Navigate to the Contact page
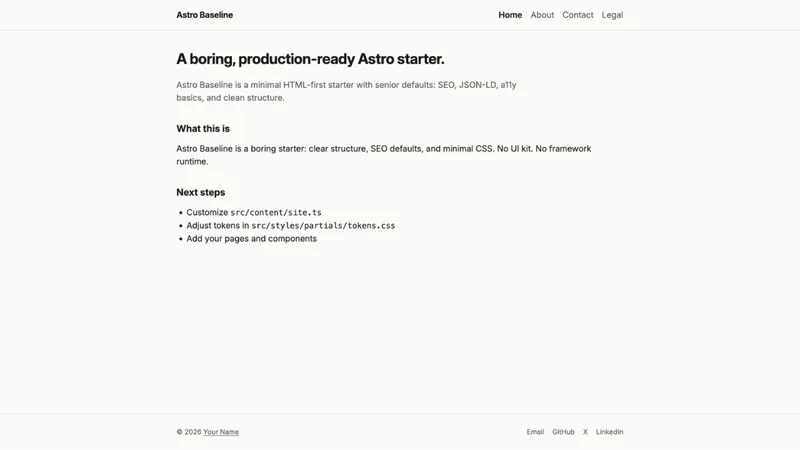 [x=577, y=15]
